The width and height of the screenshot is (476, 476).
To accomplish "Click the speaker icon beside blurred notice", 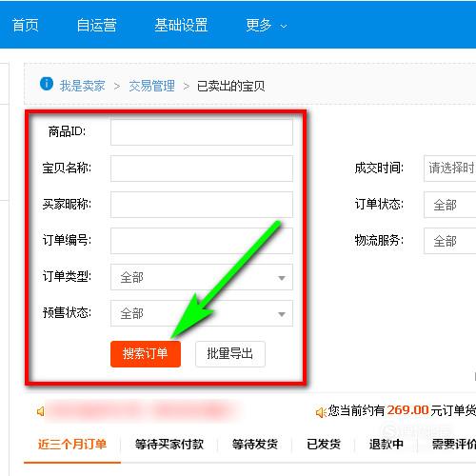I will tap(41, 411).
